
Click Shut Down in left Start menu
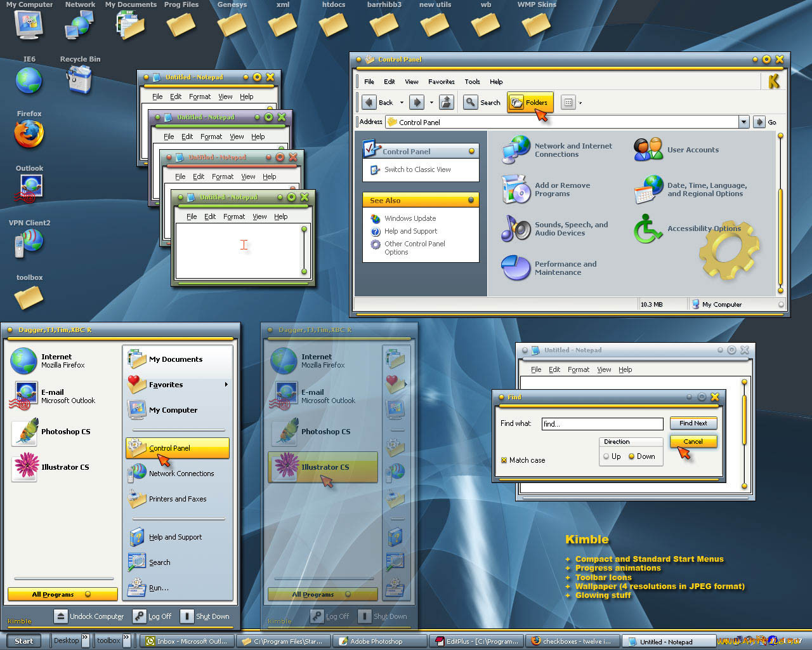(x=206, y=616)
